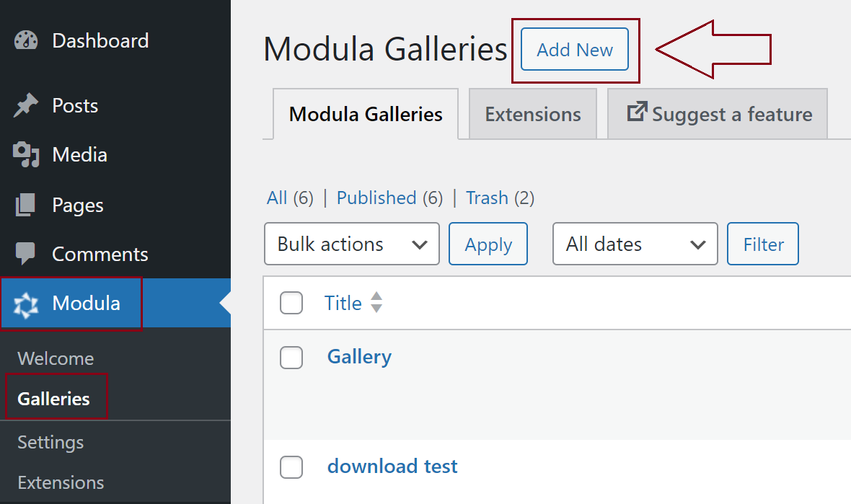This screenshot has width=851, height=504.
Task: Click the Posts pushpin icon
Action: click(26, 106)
